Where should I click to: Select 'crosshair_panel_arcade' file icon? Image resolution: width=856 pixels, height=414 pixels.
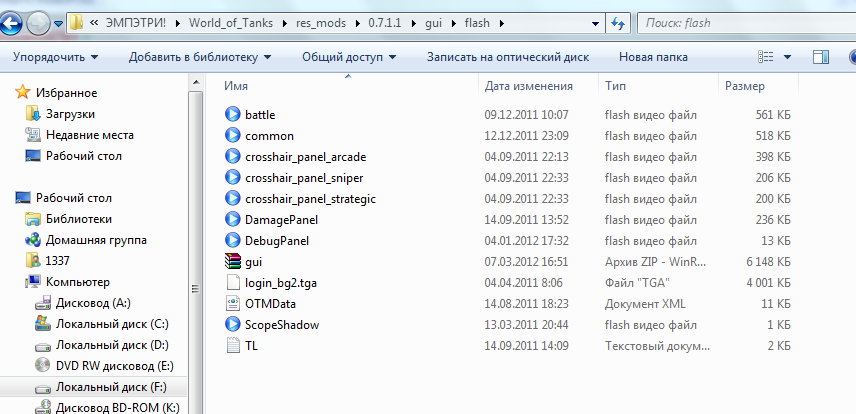[233, 156]
